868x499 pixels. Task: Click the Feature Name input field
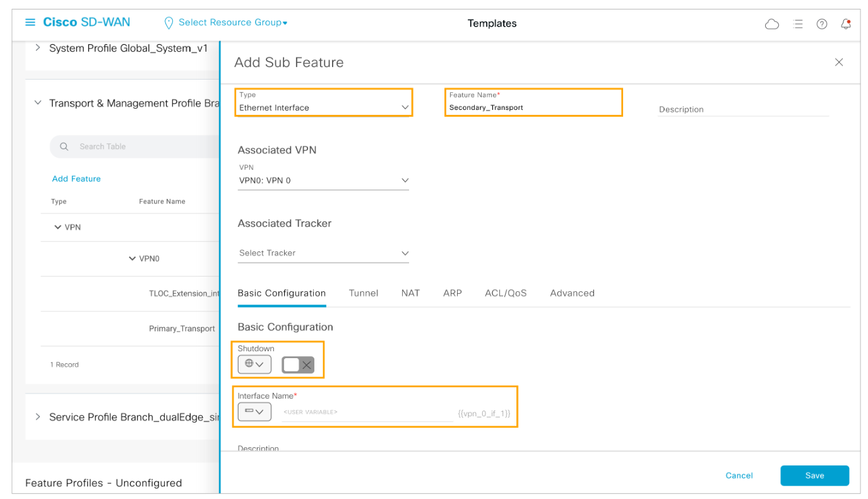tap(533, 108)
